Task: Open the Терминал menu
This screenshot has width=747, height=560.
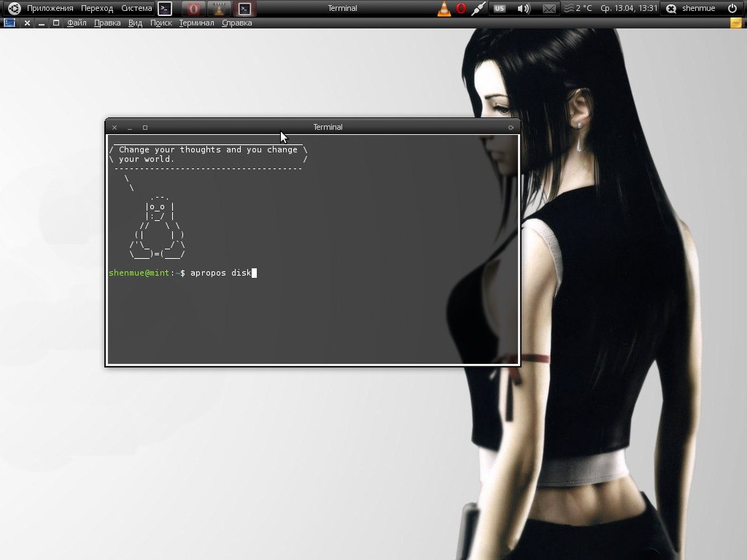Action: point(196,23)
